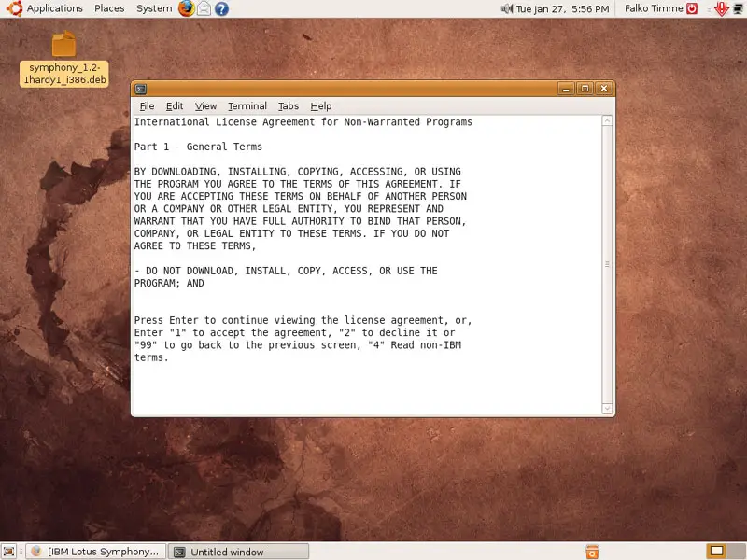747x560 pixels.
Task: Click the Ubuntu logo next to Applications
Action: [x=14, y=8]
